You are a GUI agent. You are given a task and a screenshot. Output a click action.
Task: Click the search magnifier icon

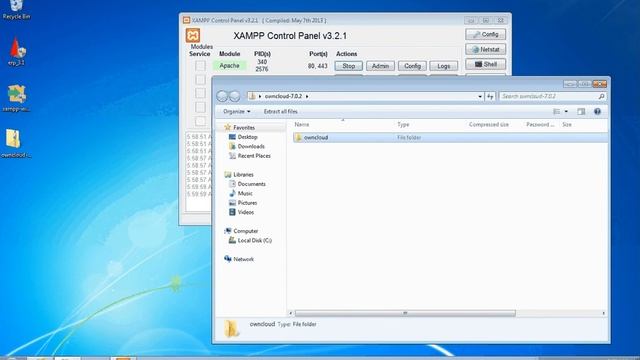[x=601, y=96]
